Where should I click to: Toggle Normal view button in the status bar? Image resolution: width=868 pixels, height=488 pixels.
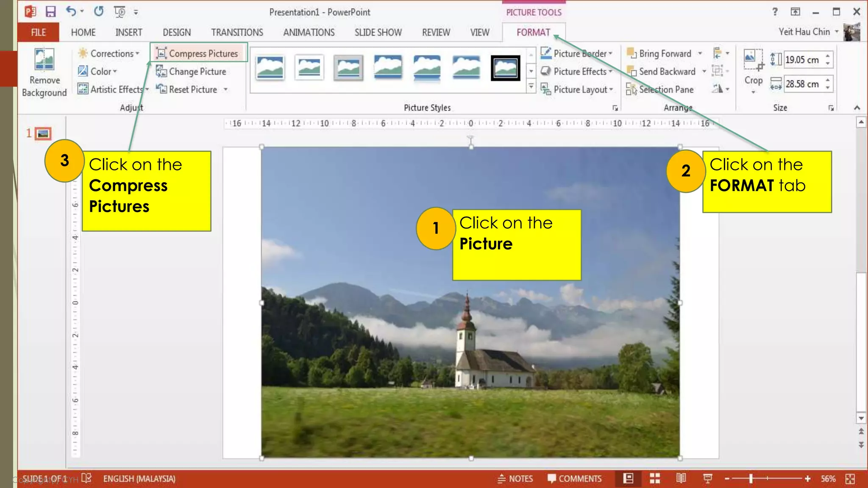click(628, 479)
